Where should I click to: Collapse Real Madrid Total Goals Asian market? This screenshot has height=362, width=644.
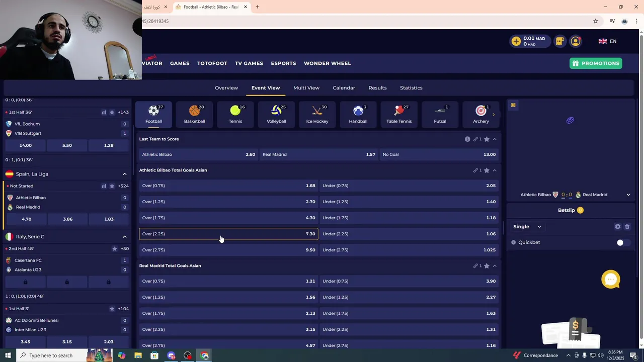point(495,266)
